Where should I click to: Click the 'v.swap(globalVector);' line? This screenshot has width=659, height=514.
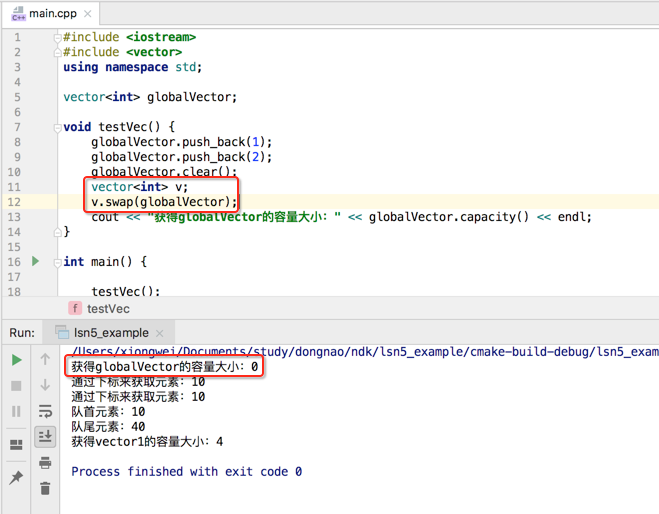point(164,202)
